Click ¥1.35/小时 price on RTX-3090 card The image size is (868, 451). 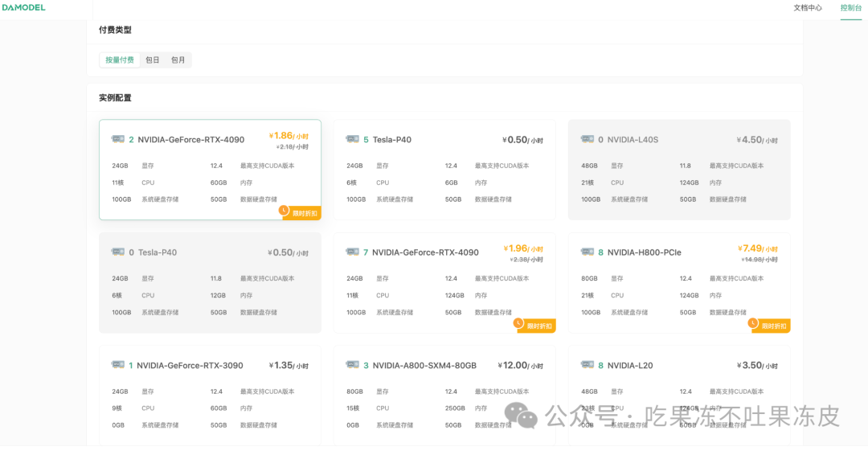(x=289, y=366)
